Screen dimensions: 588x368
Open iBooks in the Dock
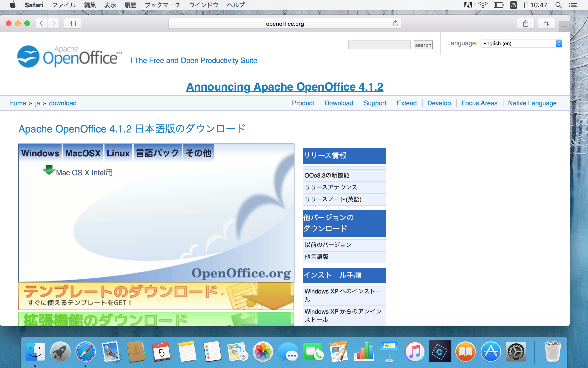tap(465, 351)
